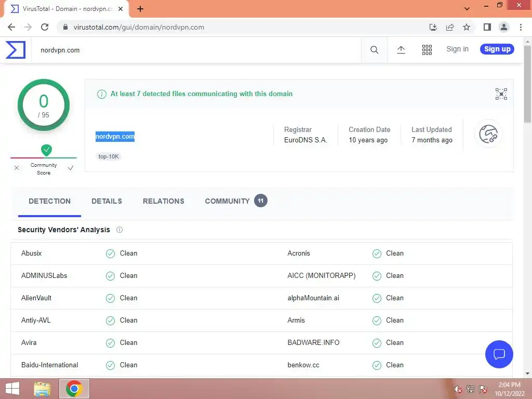The width and height of the screenshot is (532, 399).
Task: Click the upload file icon
Action: pos(401,50)
